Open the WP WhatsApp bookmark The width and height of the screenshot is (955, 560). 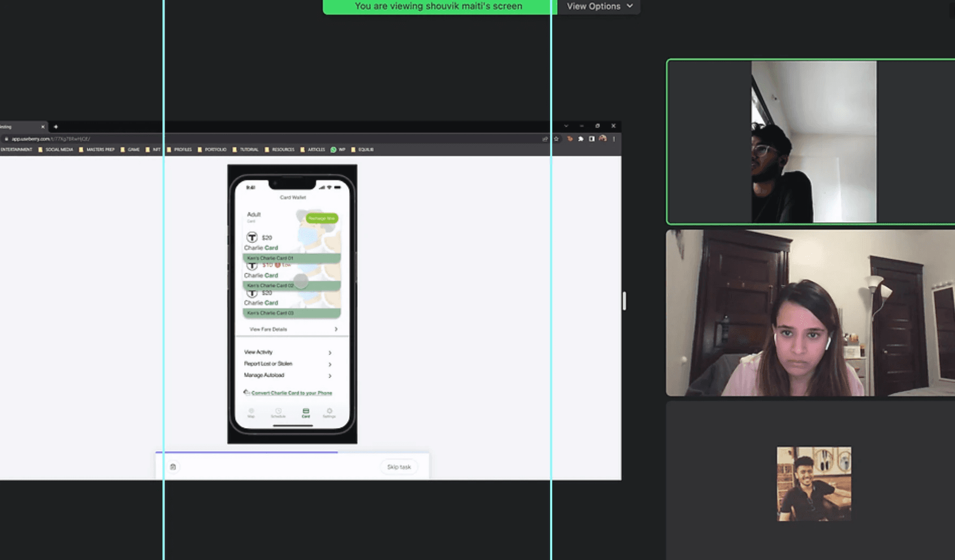point(338,149)
